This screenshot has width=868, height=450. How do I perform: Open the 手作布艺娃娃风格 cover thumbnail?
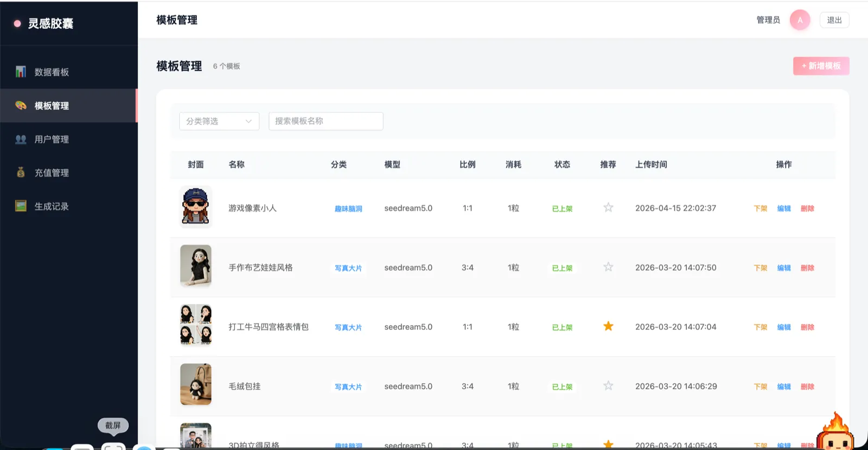(x=196, y=266)
